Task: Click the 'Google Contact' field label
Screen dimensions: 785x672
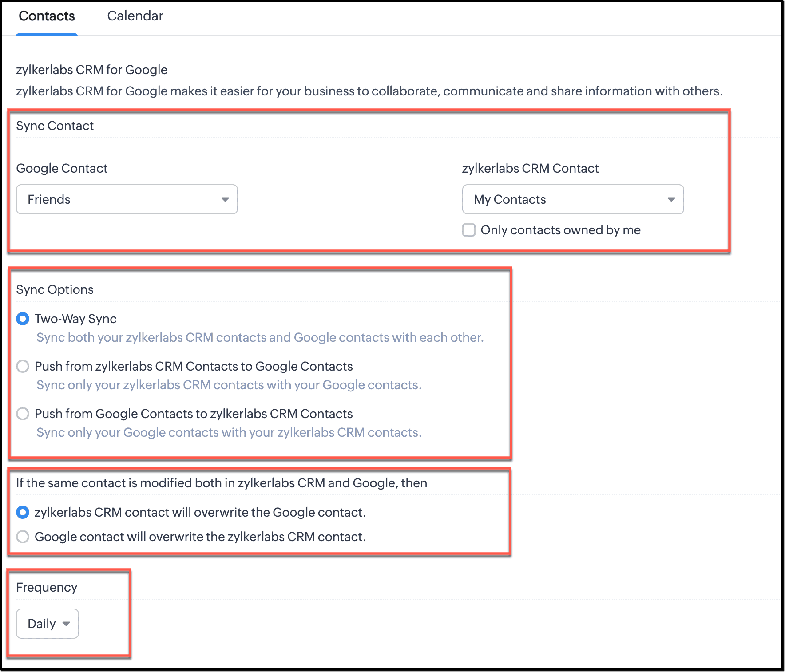Action: pos(62,168)
